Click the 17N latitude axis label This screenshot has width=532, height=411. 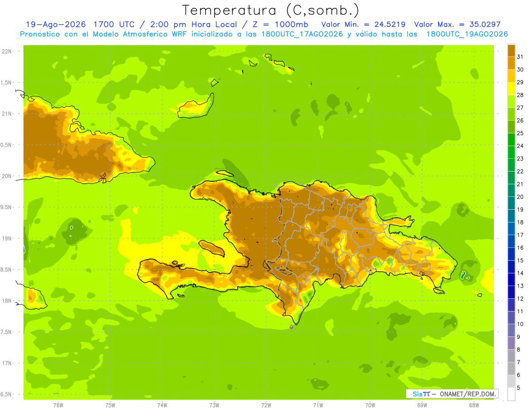click(7, 364)
